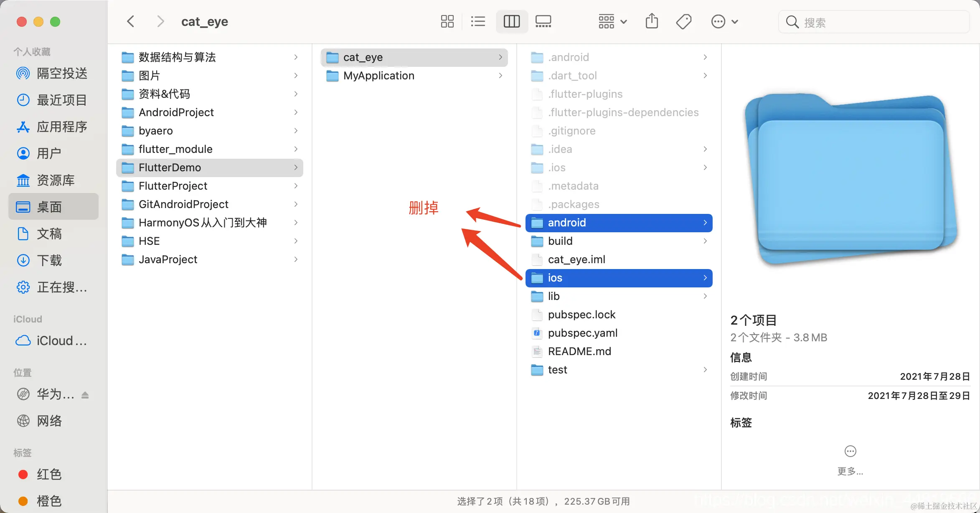Viewport: 980px width, 513px height.
Task: Select the README.md file
Action: click(579, 351)
